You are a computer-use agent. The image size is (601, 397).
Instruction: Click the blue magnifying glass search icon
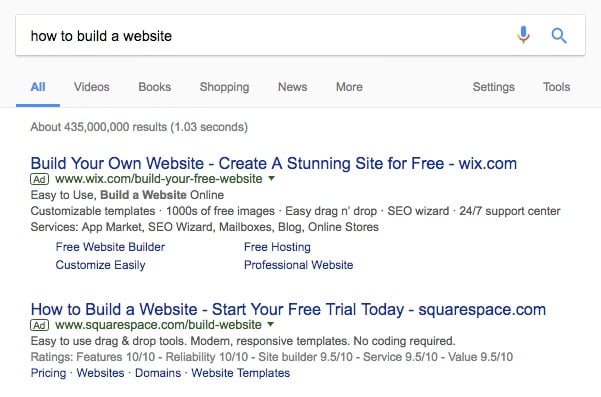559,36
